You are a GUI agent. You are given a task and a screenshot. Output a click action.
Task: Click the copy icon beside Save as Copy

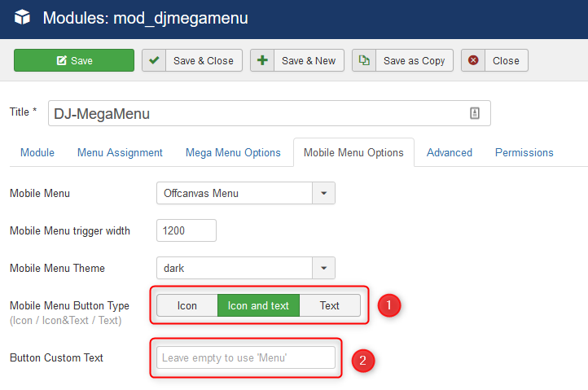364,60
